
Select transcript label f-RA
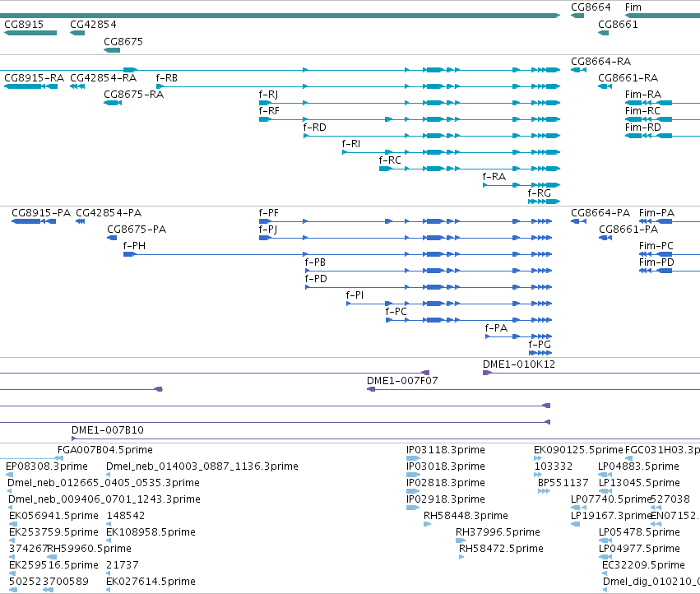point(494,176)
